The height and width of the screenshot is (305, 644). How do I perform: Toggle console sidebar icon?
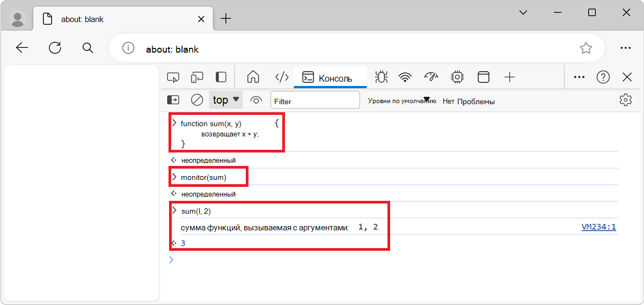173,100
